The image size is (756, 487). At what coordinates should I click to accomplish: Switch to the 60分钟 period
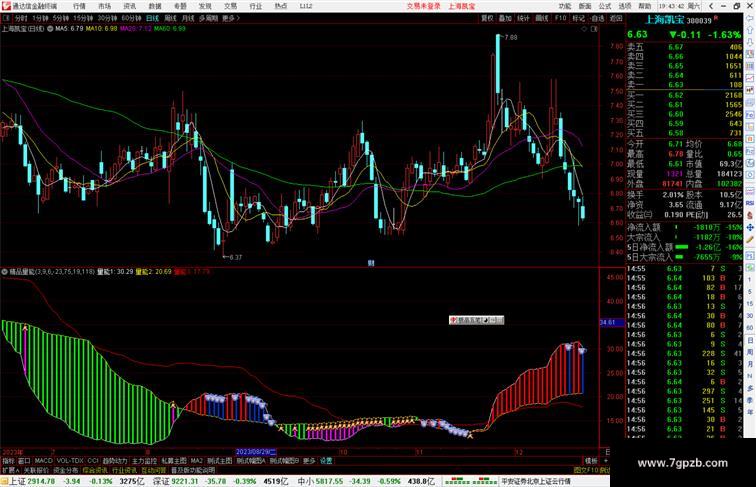click(131, 18)
